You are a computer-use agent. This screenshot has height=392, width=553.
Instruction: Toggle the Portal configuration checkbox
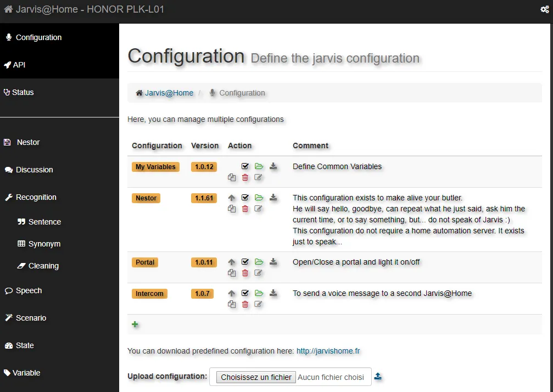pos(245,262)
